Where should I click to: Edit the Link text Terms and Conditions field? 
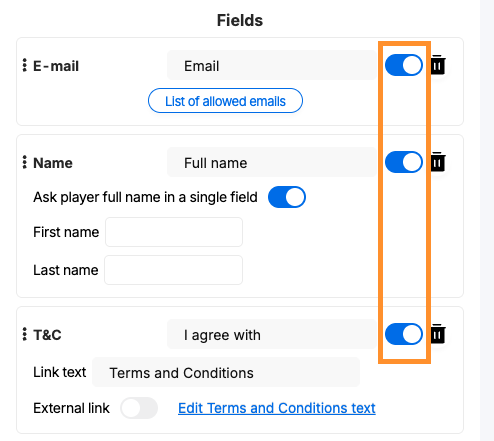[226, 372]
